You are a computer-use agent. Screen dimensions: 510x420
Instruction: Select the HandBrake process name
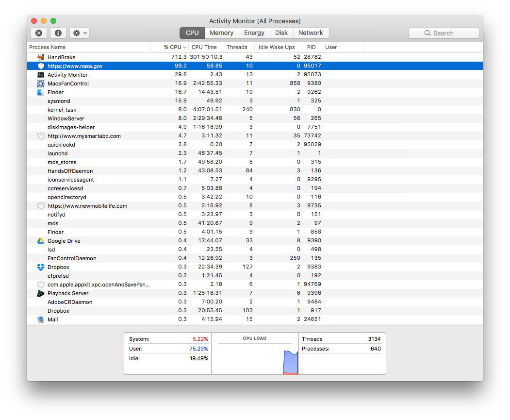62,57
